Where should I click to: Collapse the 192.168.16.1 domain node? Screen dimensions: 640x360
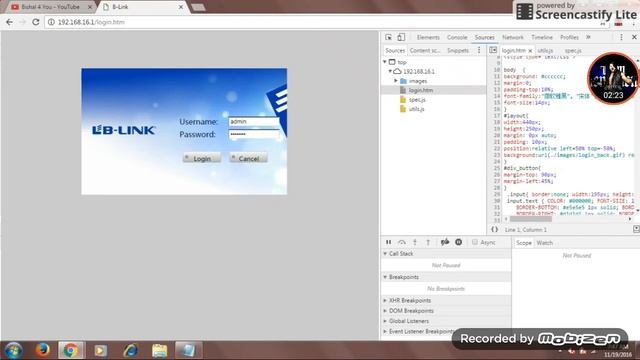[390, 71]
